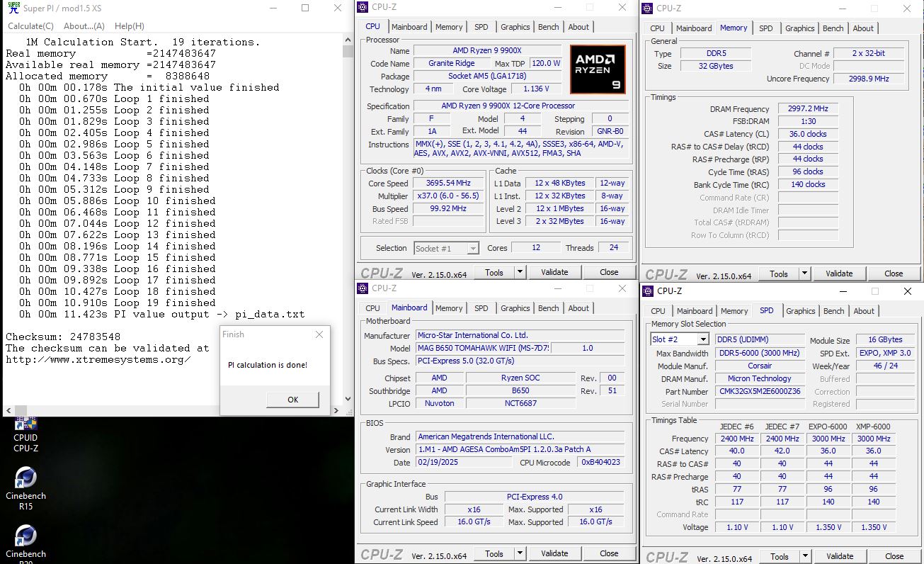
Task: Click the CAS# Latency 36.0 clocks value
Action: coord(807,134)
